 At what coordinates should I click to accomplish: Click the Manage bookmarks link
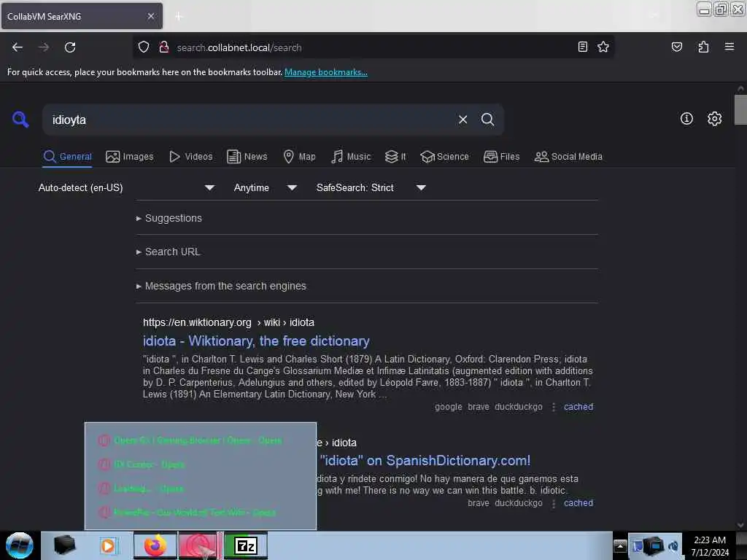[x=326, y=72]
